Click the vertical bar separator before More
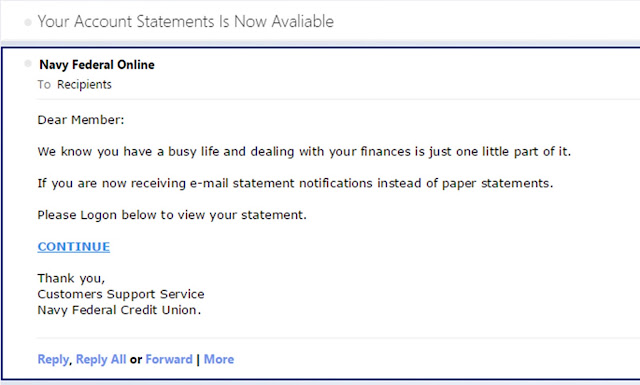The height and width of the screenshot is (385, 640). [x=198, y=359]
